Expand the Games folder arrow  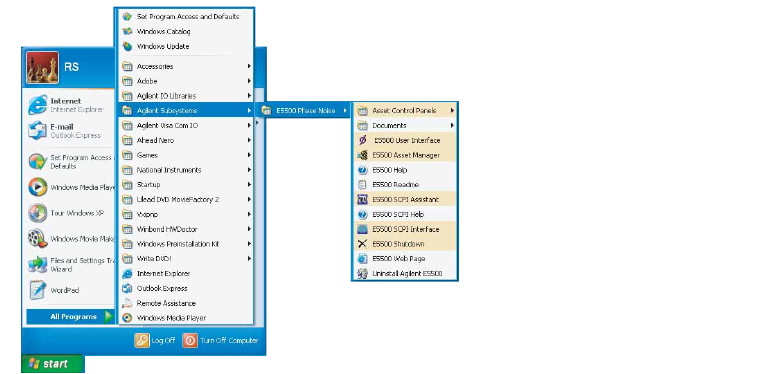(249, 155)
